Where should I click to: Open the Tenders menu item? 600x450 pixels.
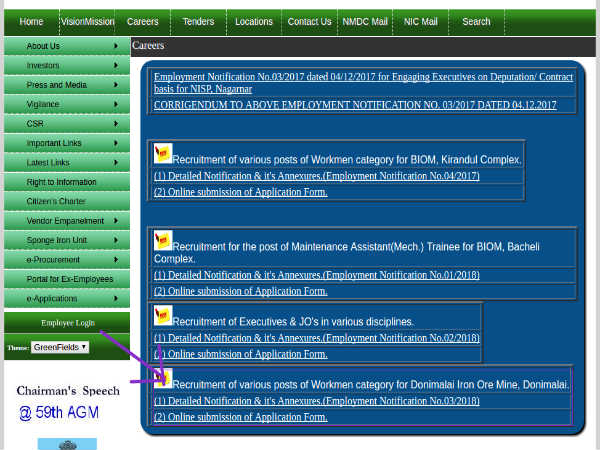[x=198, y=22]
